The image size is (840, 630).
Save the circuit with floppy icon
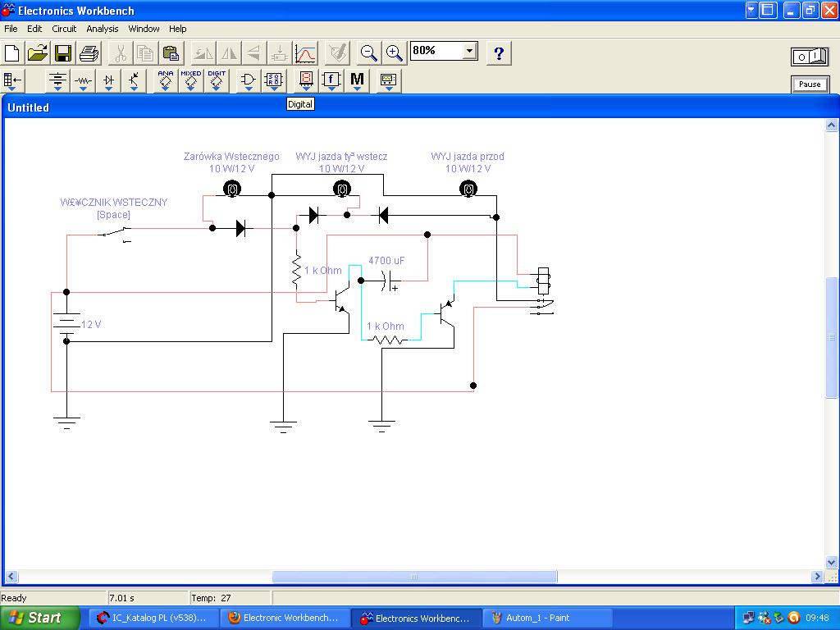coord(63,53)
